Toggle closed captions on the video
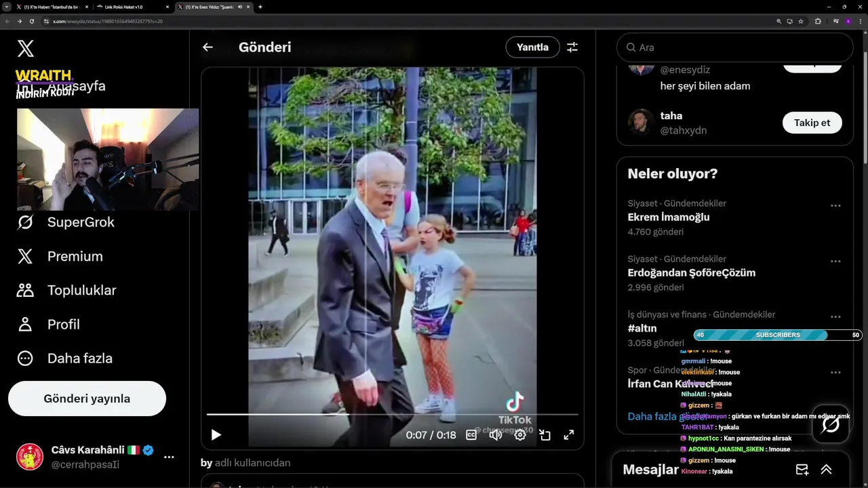 471,435
